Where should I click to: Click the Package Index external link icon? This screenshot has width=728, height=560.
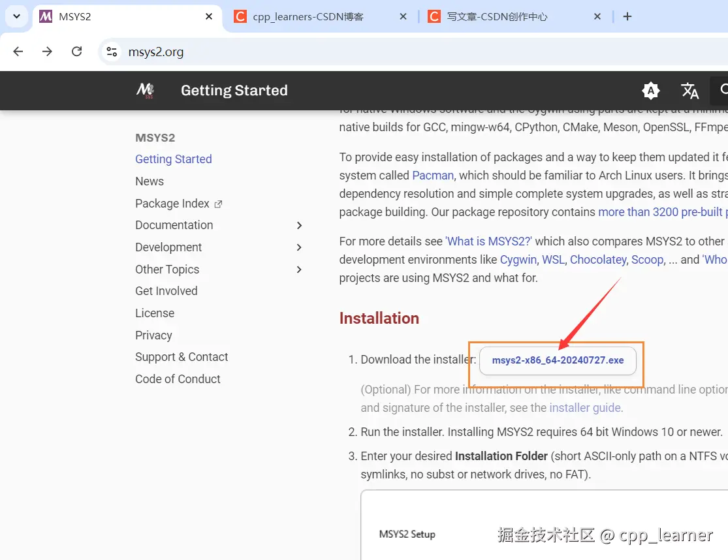click(218, 204)
